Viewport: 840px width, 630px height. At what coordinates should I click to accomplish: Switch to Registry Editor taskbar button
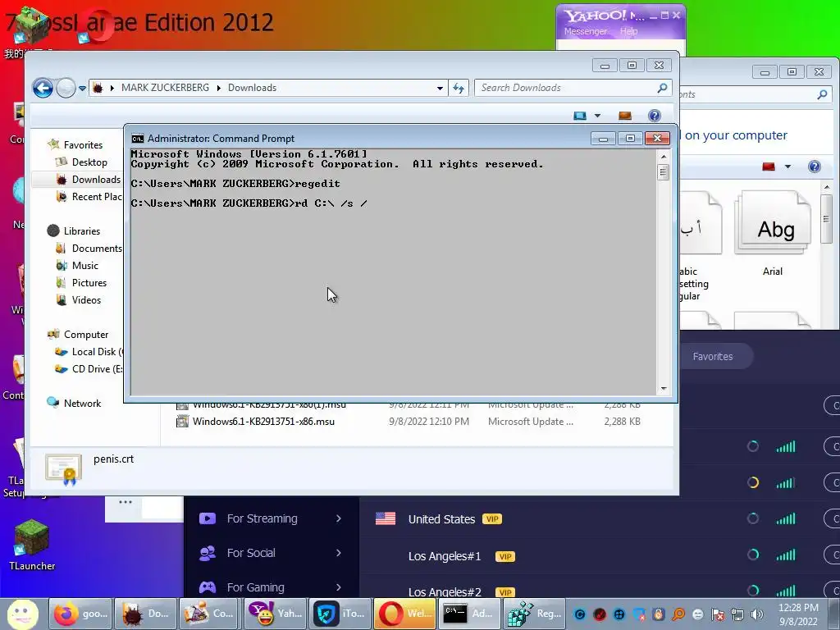(535, 614)
